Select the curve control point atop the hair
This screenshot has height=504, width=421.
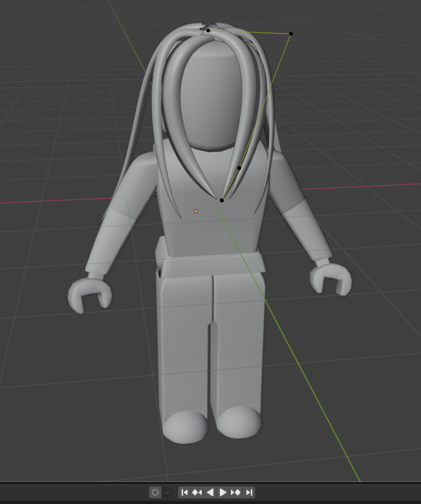click(208, 30)
